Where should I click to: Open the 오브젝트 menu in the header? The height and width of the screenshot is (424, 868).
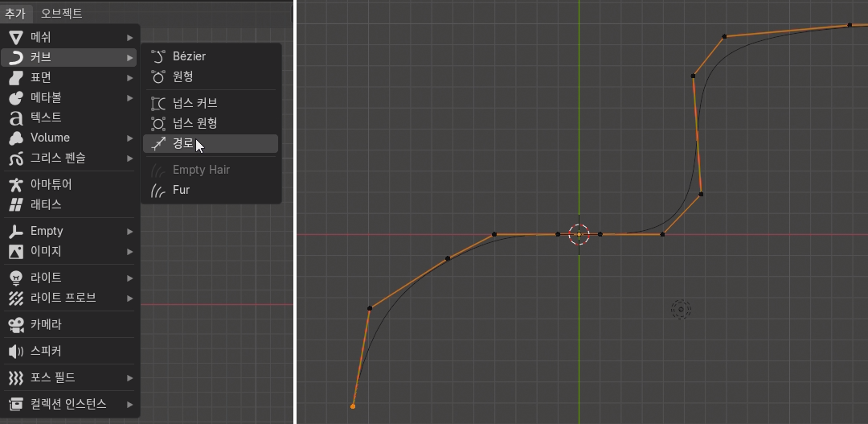point(61,14)
